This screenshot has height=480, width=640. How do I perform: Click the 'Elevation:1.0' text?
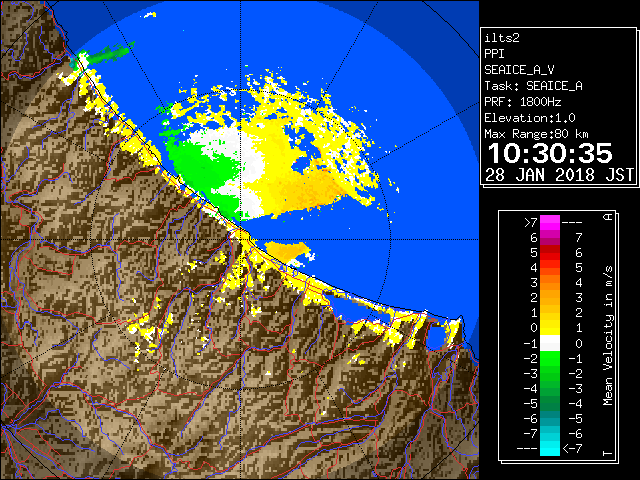[x=530, y=118]
